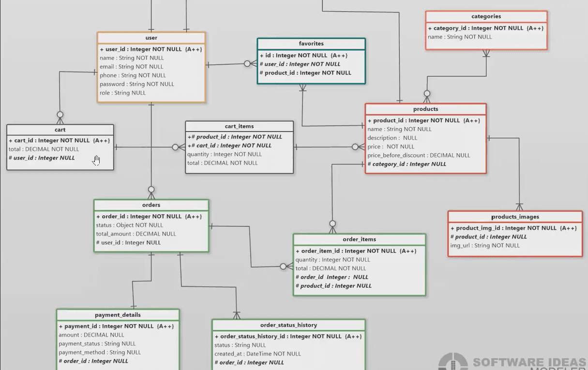This screenshot has height=370, width=588.
Task: Select the name field in categories table
Action: pyautogui.click(x=460, y=37)
